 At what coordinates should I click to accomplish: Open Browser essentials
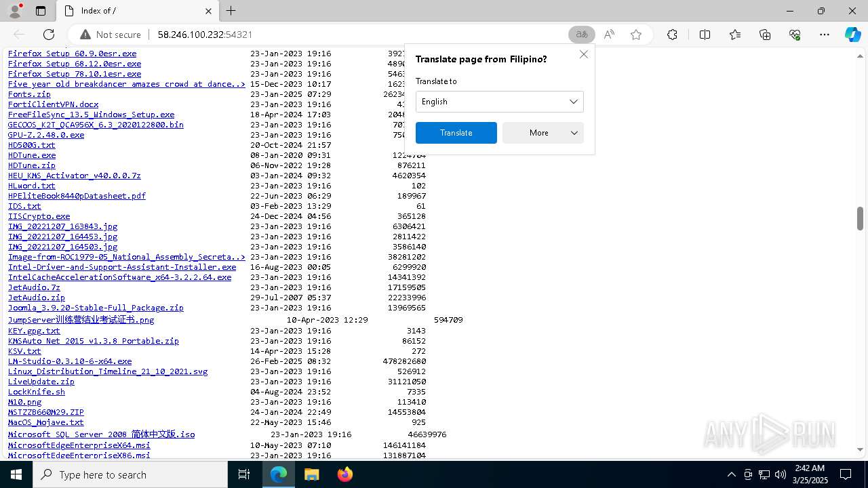[x=795, y=35]
